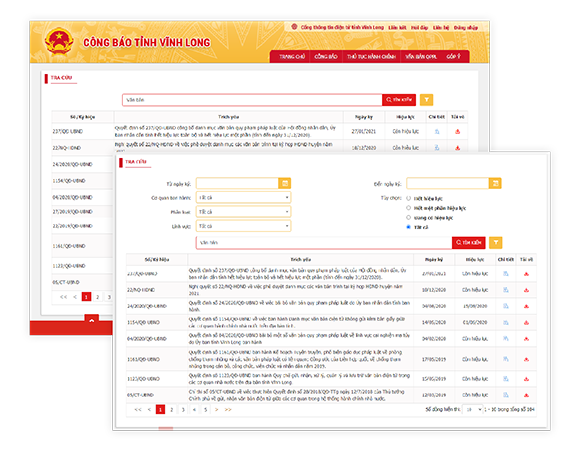570x458 pixels.
Task: Expand the Lĩnh vực dropdown
Action: [x=244, y=226]
